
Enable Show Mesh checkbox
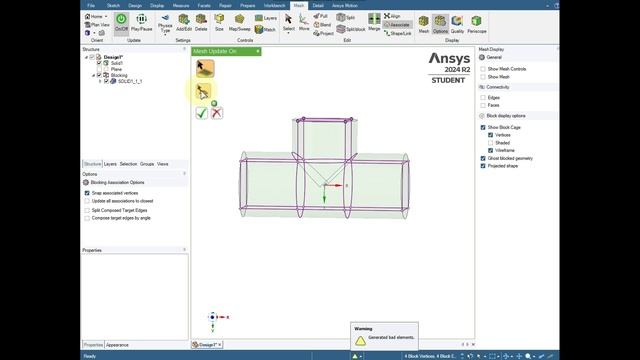[483, 77]
